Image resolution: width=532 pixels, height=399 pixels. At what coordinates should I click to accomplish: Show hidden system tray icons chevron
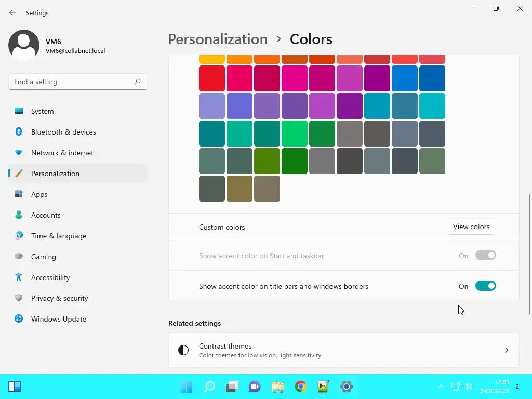[x=441, y=387]
